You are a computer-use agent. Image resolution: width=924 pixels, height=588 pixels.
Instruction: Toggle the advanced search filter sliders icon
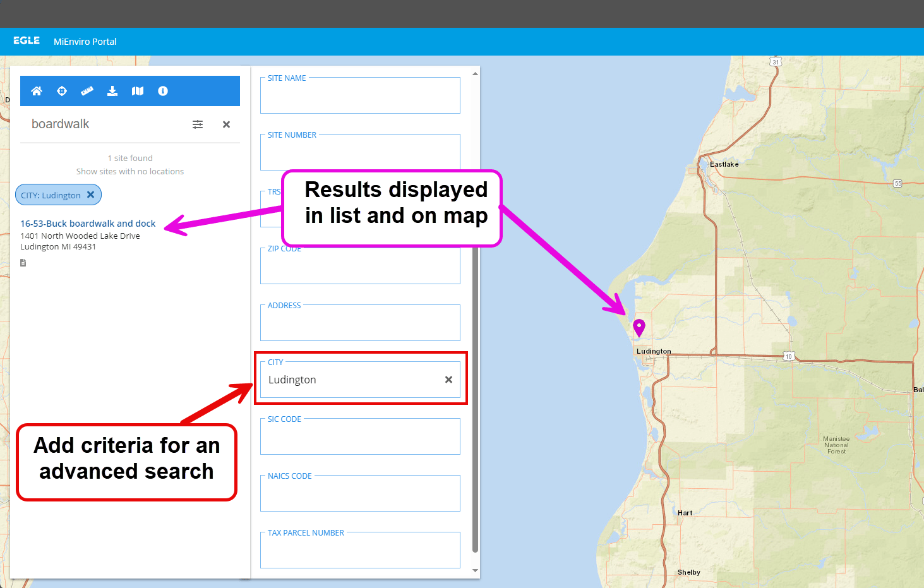click(198, 124)
